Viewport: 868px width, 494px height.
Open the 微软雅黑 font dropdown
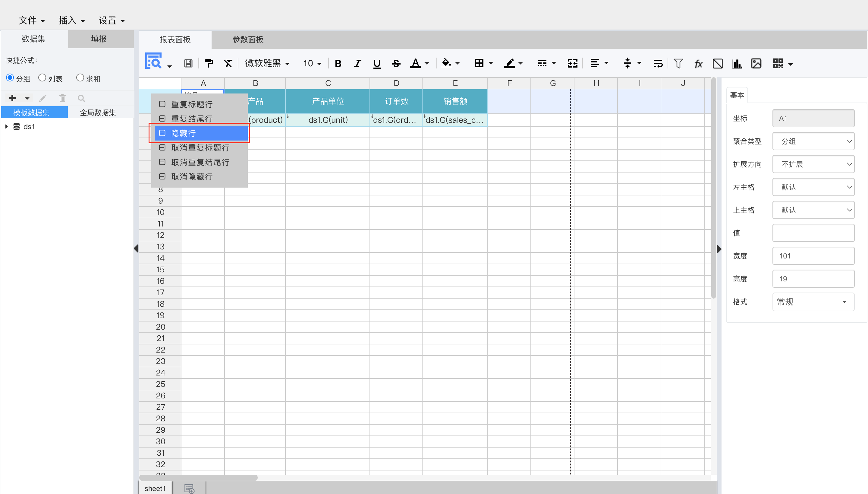[267, 63]
